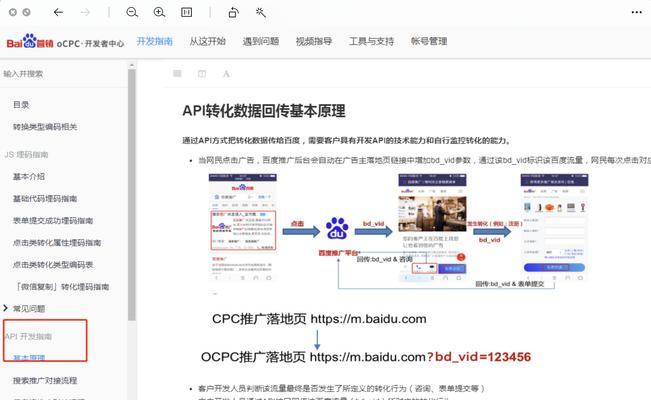This screenshot has height=400, width=651.
Task: Open 表单提交成功埋码指南 in the sidebar
Action: pyautogui.click(x=53, y=221)
